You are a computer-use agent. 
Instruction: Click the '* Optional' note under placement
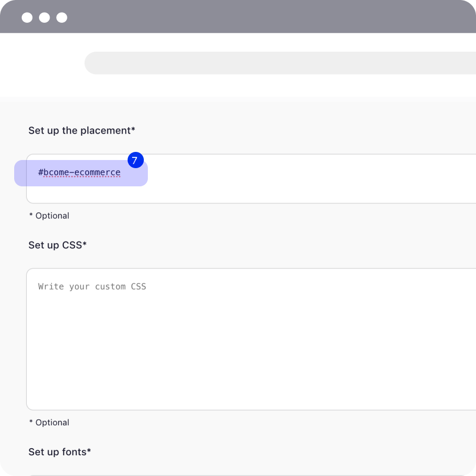pyautogui.click(x=49, y=216)
